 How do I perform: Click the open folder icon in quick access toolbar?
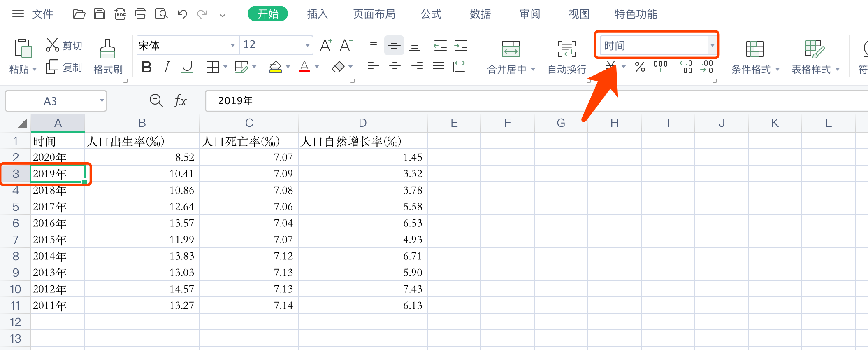[x=79, y=14]
